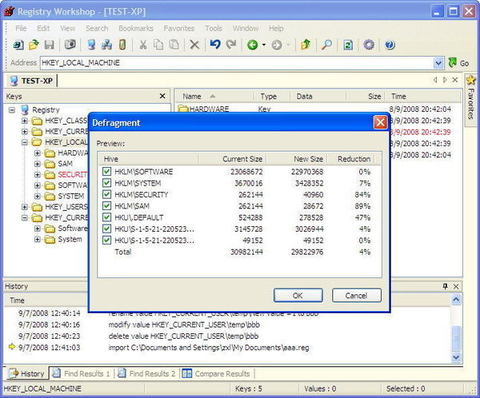Click the Delete X icon in toolbar
Image resolution: width=480 pixels, height=398 pixels.
(194, 44)
